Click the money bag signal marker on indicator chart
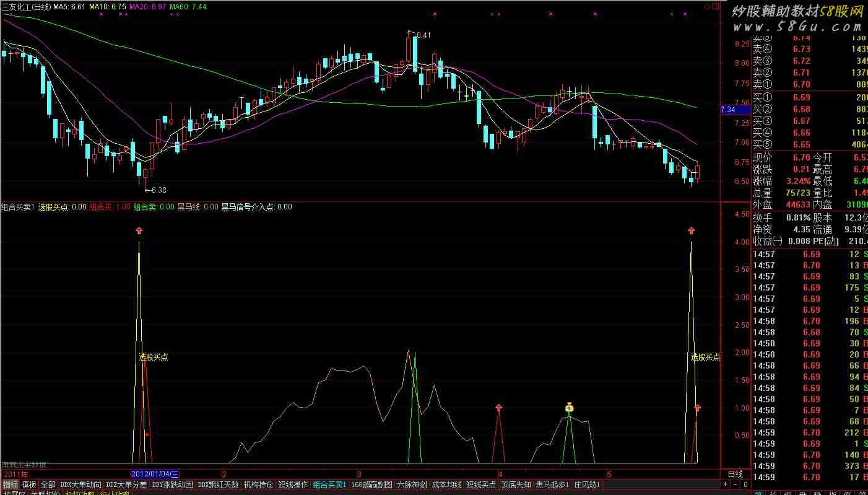 click(x=569, y=407)
